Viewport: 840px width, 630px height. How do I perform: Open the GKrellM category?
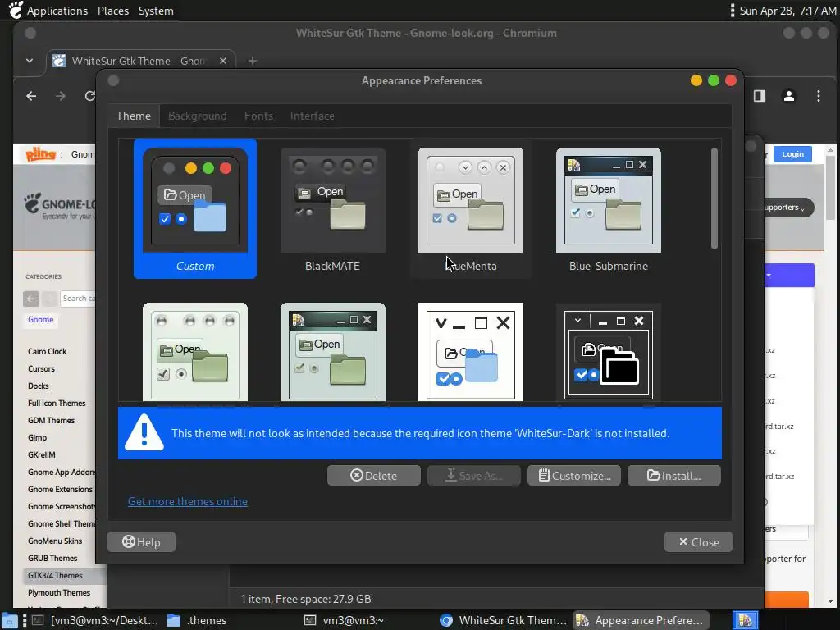[42, 454]
